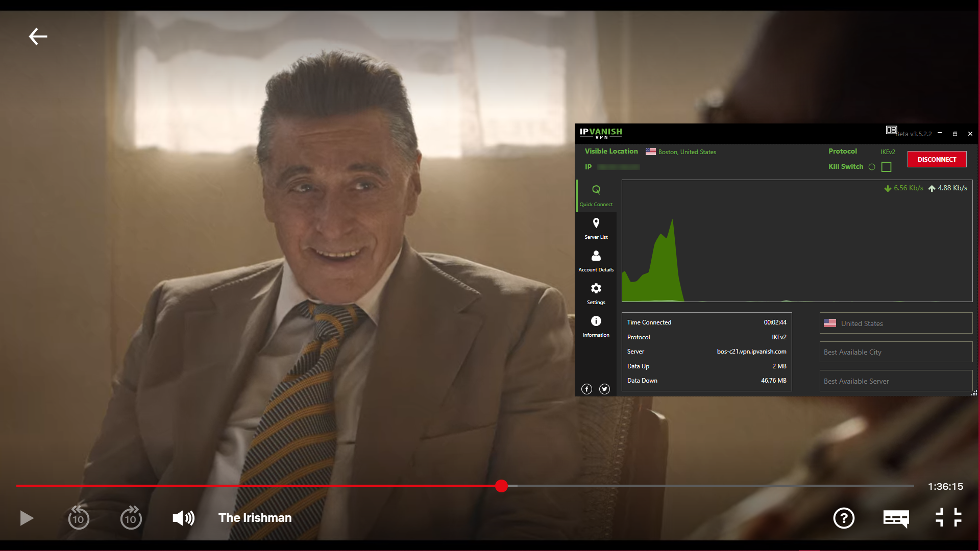Open subtitles and audio options
This screenshot has height=551, width=980.
pyautogui.click(x=896, y=518)
